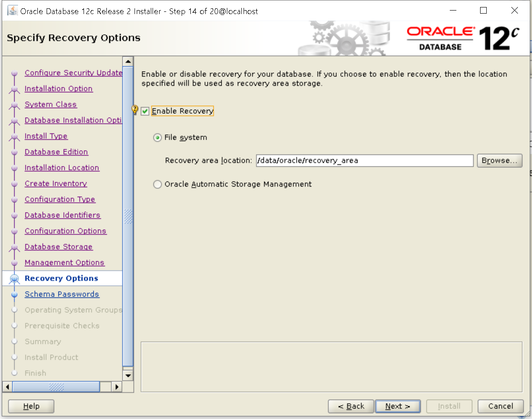This screenshot has width=532, height=419.
Task: Go to Schema Passwords step
Action: tap(62, 294)
